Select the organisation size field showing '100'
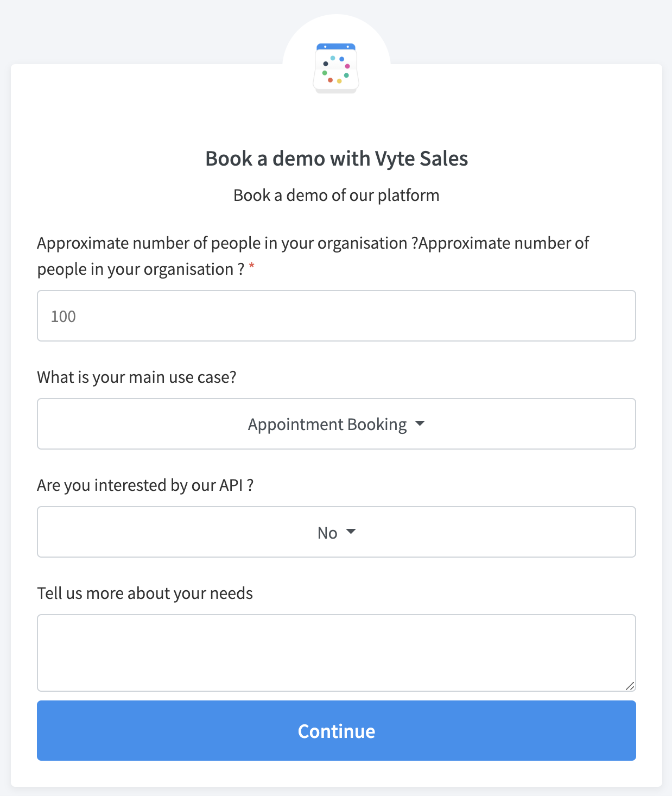Image resolution: width=672 pixels, height=796 pixels. 336,315
